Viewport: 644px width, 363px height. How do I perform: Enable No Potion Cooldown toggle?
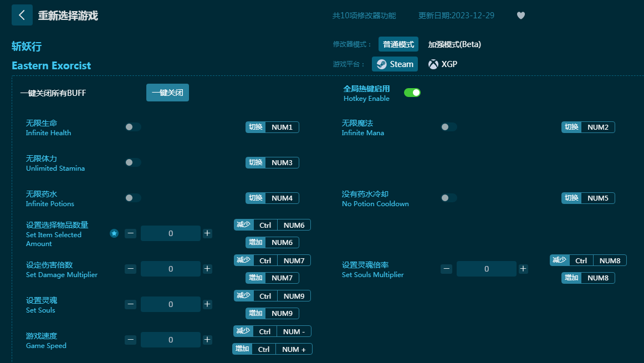pyautogui.click(x=448, y=198)
